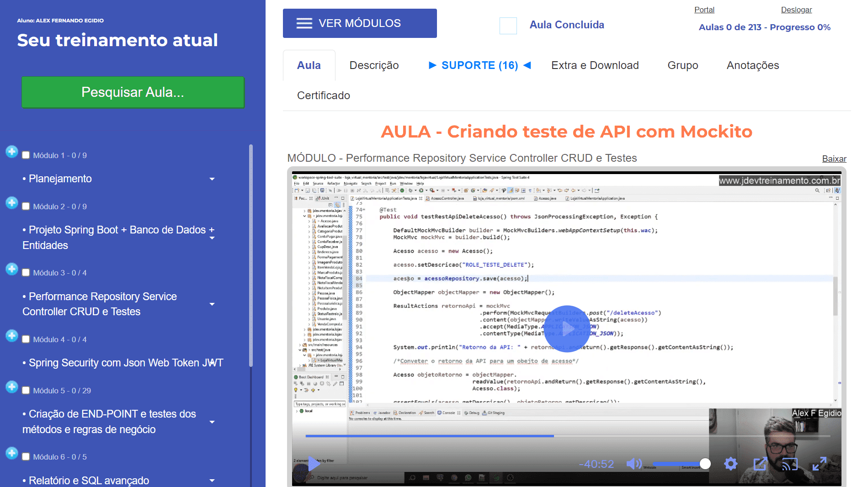Expand Relatório e SQL avançado arrow
Image resolution: width=868 pixels, height=487 pixels.
click(212, 481)
